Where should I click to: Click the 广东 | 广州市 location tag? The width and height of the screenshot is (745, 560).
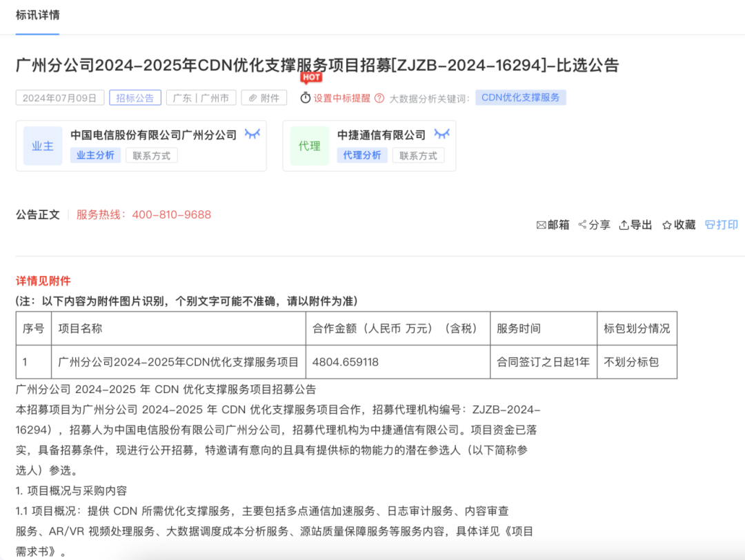201,98
